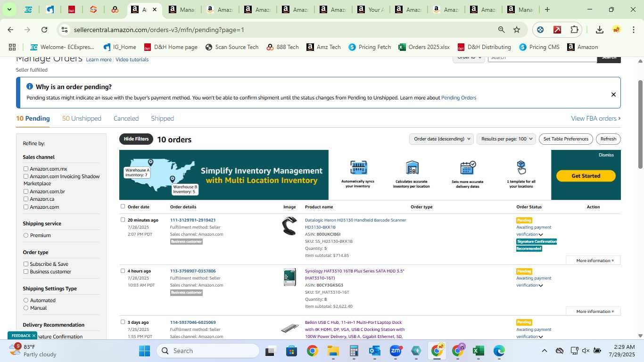
Task: Close the active Amazon tab
Action: [x=154, y=9]
